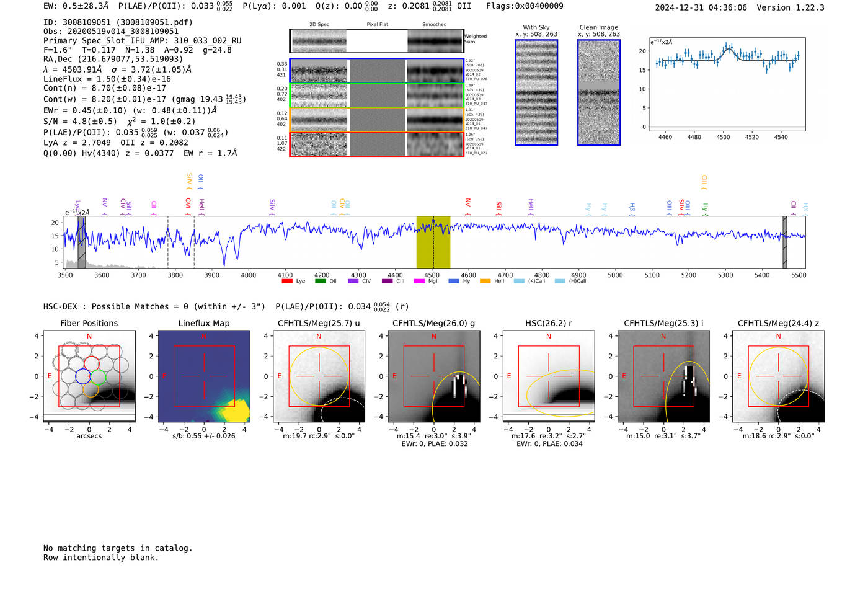Click the S/N = 4.8(±0.5) value

coord(80,122)
